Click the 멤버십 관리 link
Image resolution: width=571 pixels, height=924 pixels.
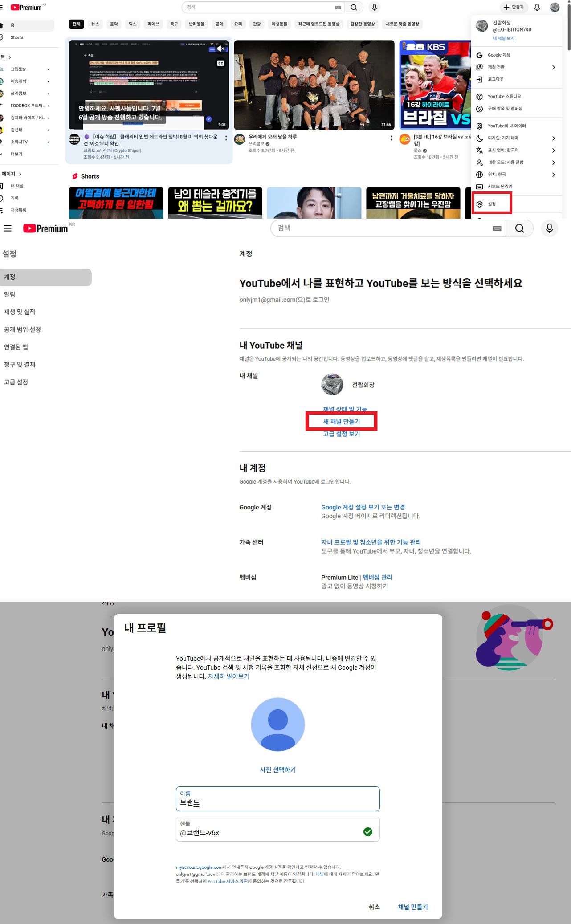tap(378, 577)
